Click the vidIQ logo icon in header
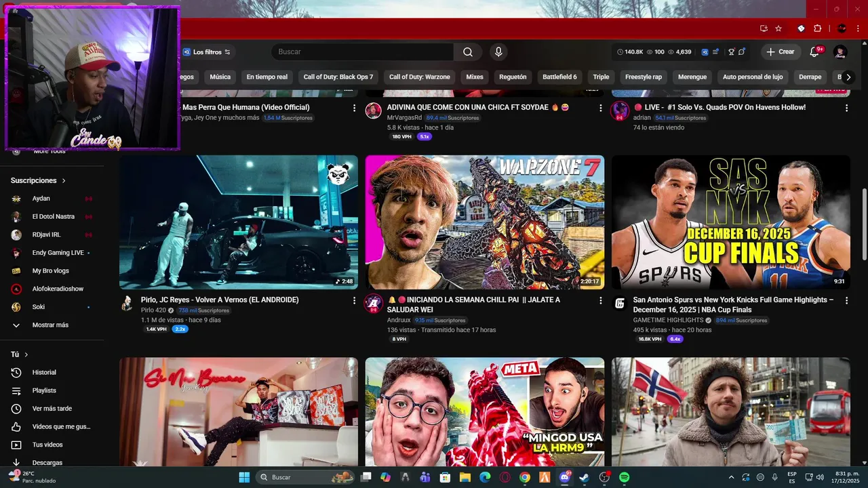868x488 pixels. (705, 52)
